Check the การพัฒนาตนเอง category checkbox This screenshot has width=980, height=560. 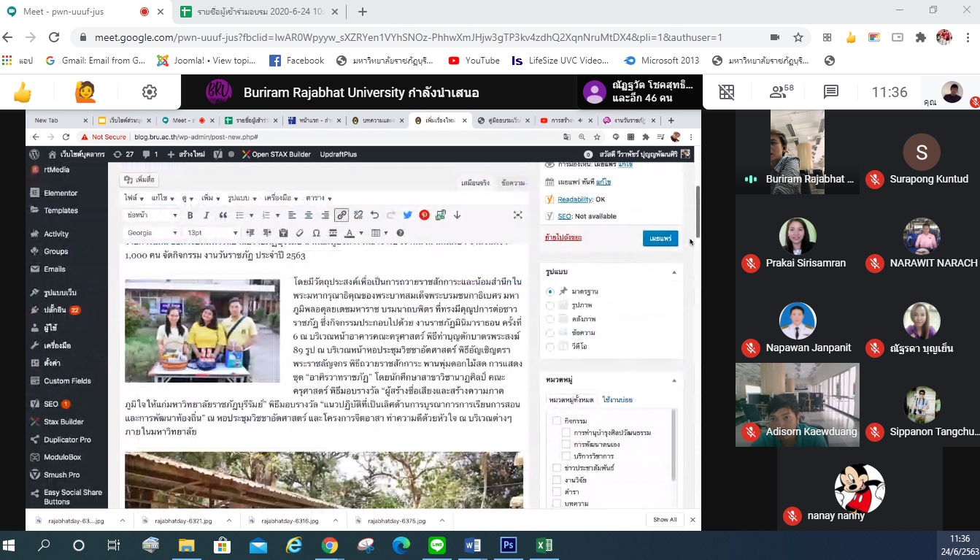pyautogui.click(x=566, y=444)
